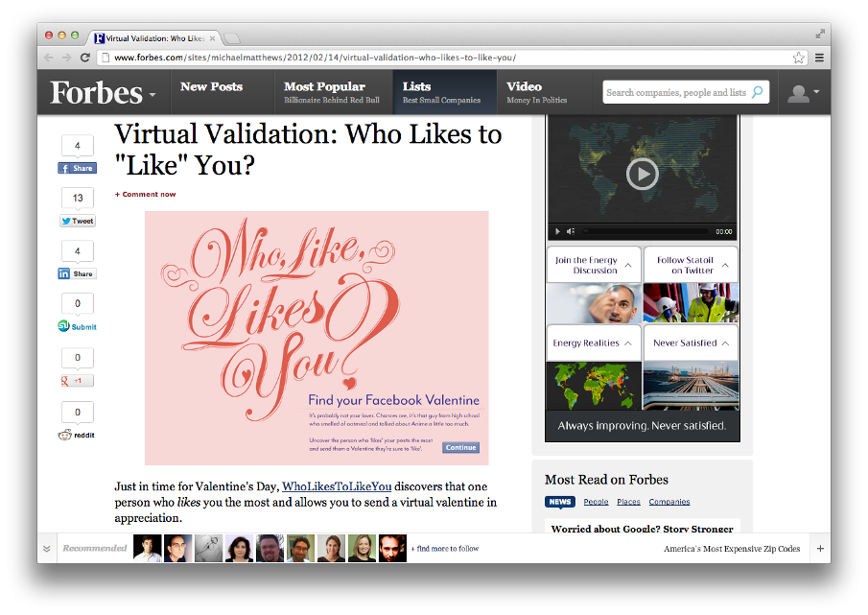Click the Facebook share count 4

coord(78,146)
